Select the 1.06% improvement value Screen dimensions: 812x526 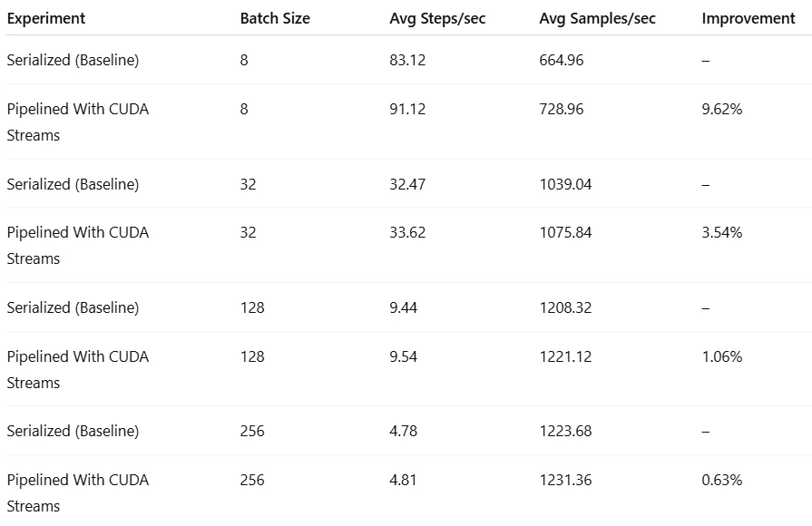[722, 356]
